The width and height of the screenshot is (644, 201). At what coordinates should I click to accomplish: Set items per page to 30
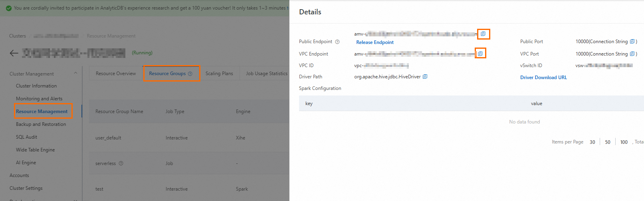pos(592,142)
